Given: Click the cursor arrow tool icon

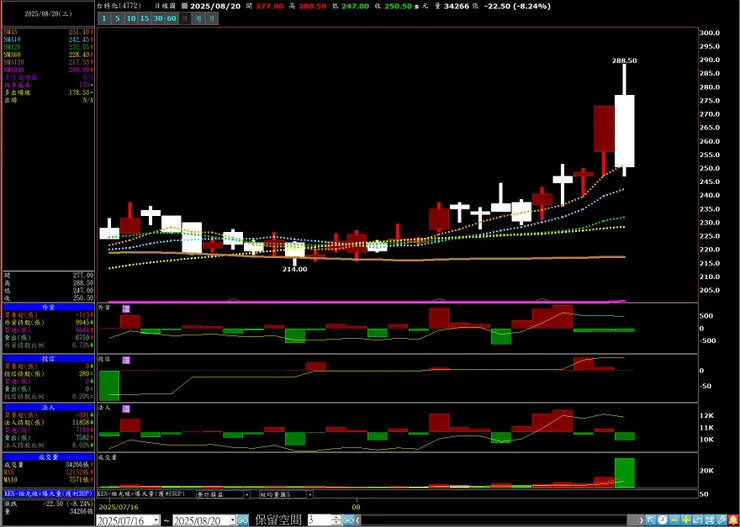Looking at the screenshot, I should pyautogui.click(x=651, y=520).
